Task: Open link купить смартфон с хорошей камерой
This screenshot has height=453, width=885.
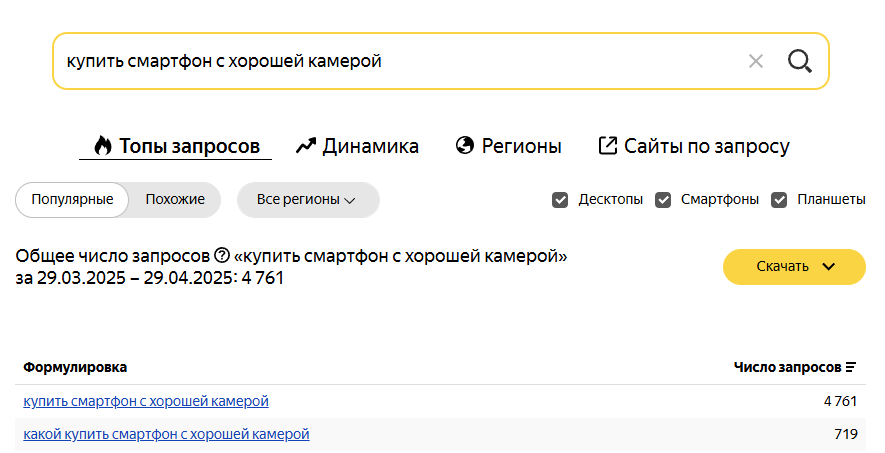Action: point(146,401)
